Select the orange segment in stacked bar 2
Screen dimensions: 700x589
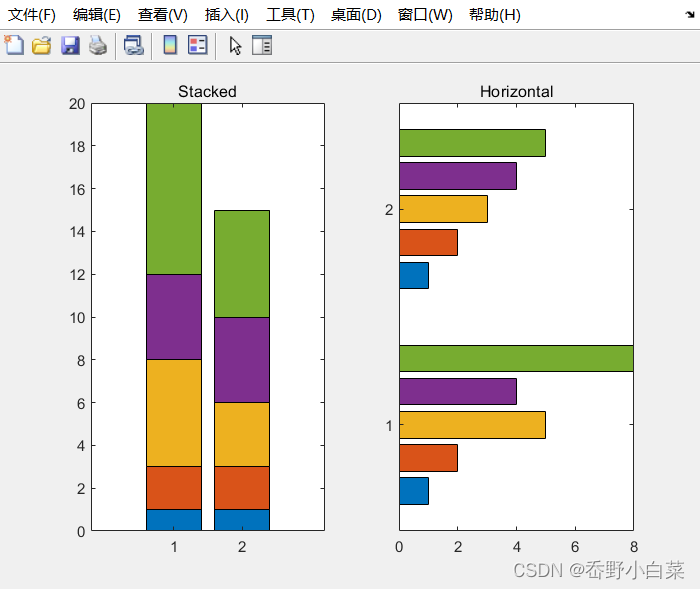[242, 488]
